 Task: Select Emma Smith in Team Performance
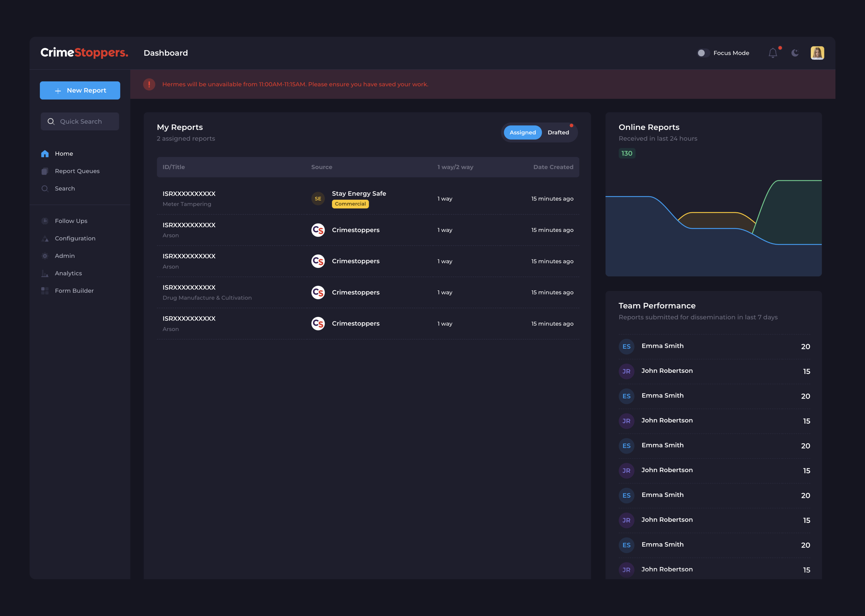662,346
